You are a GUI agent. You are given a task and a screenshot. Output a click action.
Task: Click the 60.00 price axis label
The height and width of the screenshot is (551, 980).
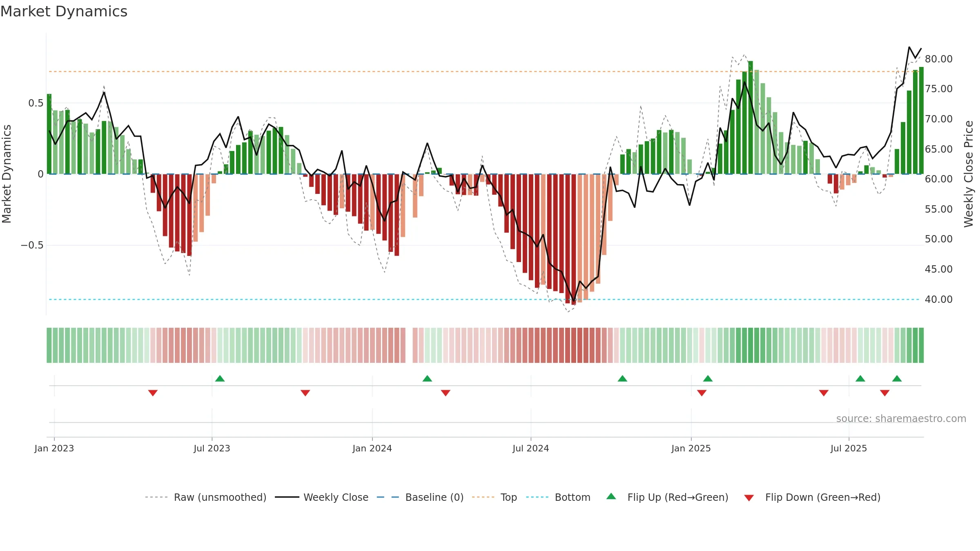pos(939,179)
